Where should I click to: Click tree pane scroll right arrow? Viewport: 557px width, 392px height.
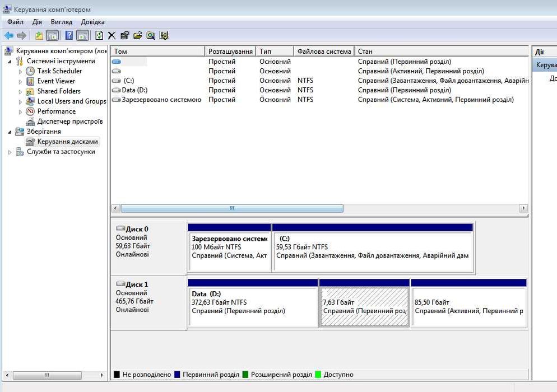(102, 375)
